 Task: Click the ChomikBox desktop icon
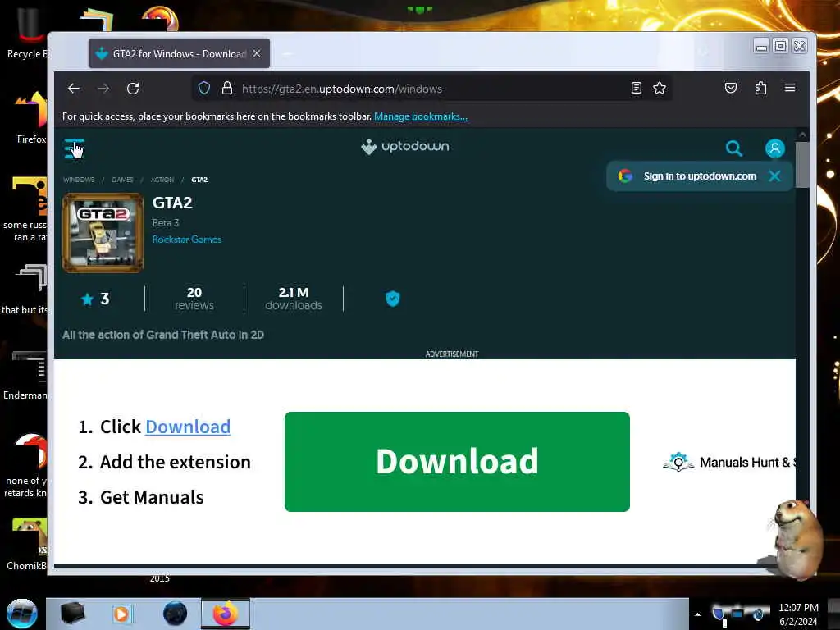pos(27,544)
